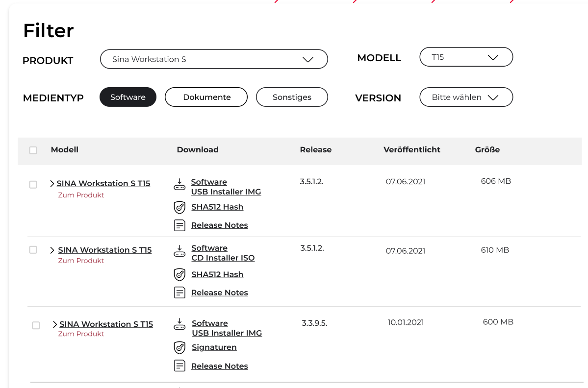Follow Zum Produkt link in the 610 MB row
The width and height of the screenshot is (588, 388).
coord(81,261)
